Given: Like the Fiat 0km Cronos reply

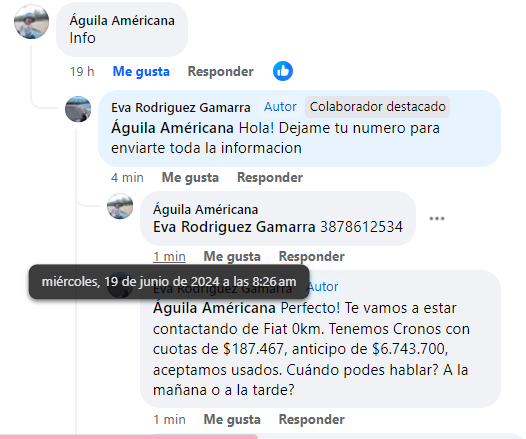Looking at the screenshot, I should coord(232,420).
